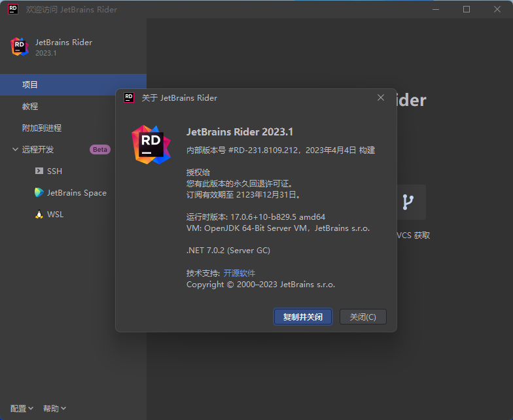Click the Rider logo in About dialog
513x420 pixels.
pyautogui.click(x=150, y=145)
